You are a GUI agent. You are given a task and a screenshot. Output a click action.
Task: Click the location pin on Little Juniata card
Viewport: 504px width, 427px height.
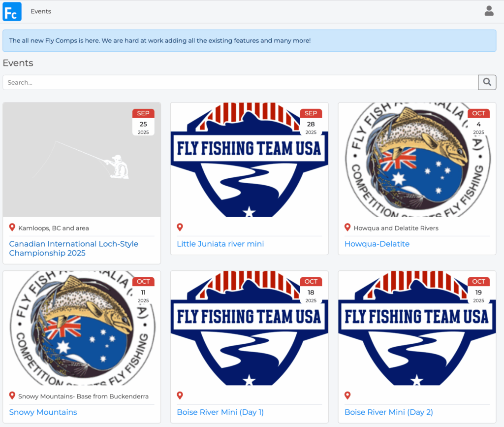[180, 228]
